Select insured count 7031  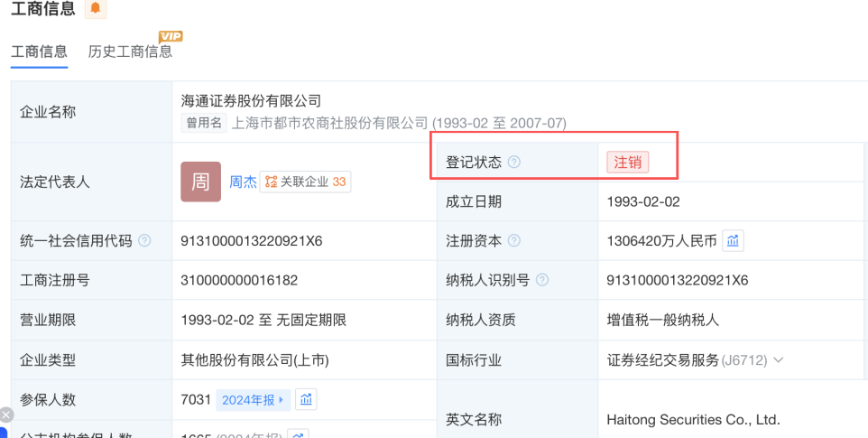(x=196, y=400)
